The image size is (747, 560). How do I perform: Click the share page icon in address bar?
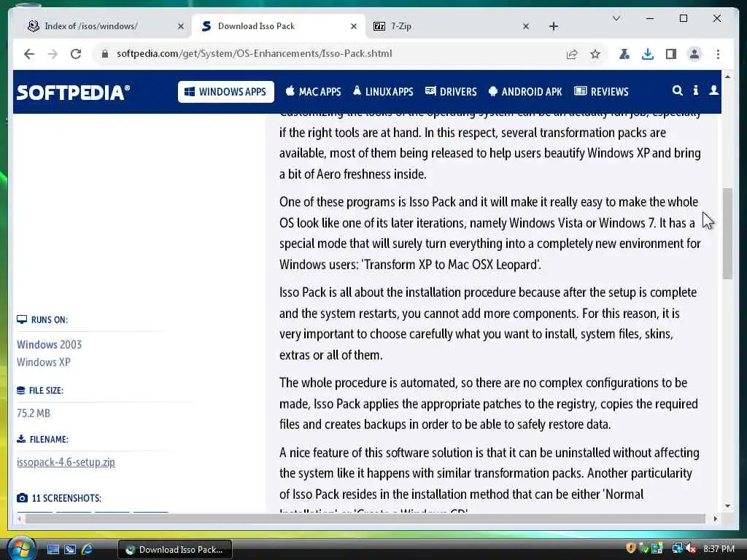(572, 54)
